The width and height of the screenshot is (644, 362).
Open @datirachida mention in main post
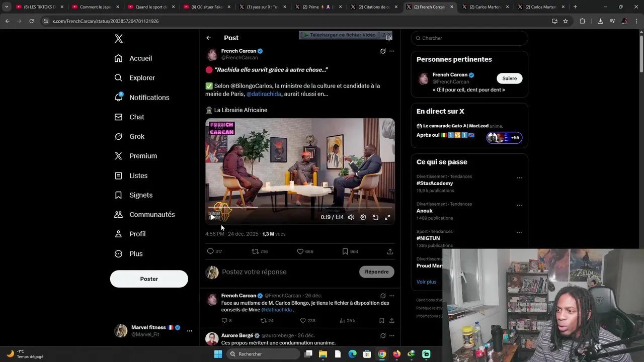pos(264,94)
